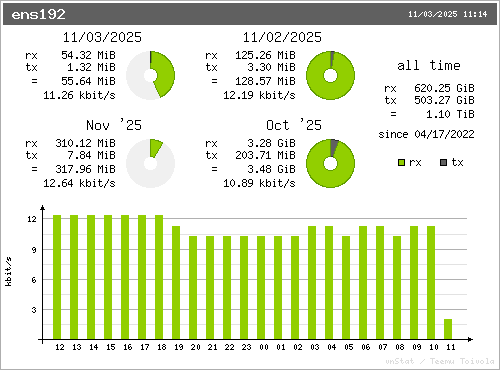Click the tx value 3.30 MiB
Viewport: 500px width, 370px height.
click(x=271, y=67)
